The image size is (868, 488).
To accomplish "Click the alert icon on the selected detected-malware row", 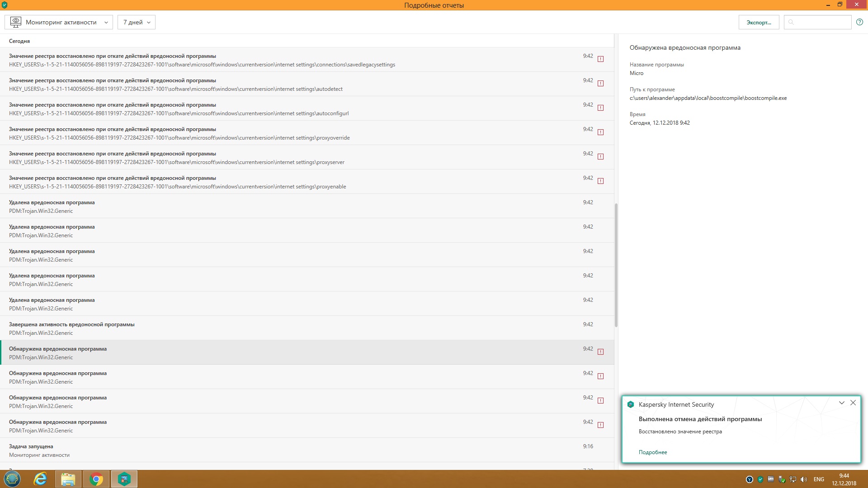I will coord(600,352).
